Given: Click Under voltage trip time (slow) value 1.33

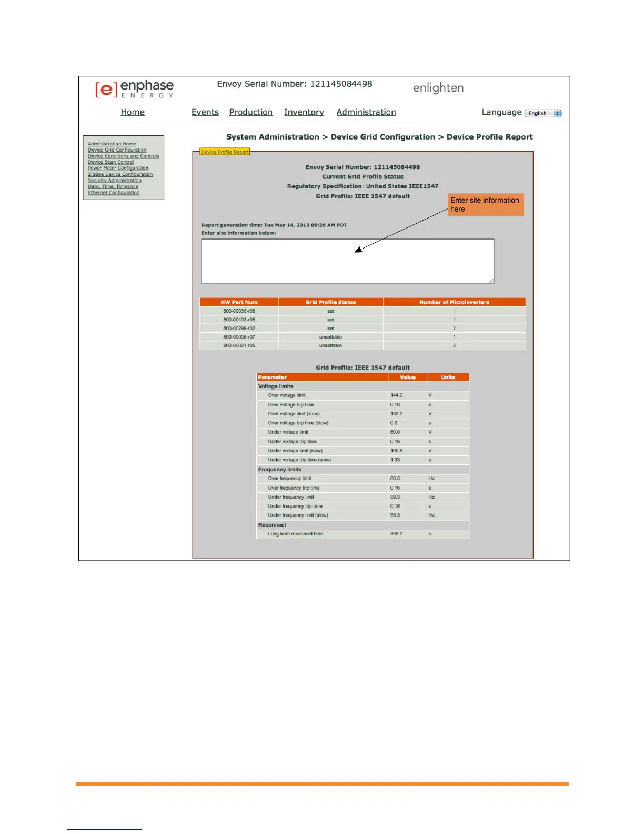Looking at the screenshot, I should pos(395,460).
